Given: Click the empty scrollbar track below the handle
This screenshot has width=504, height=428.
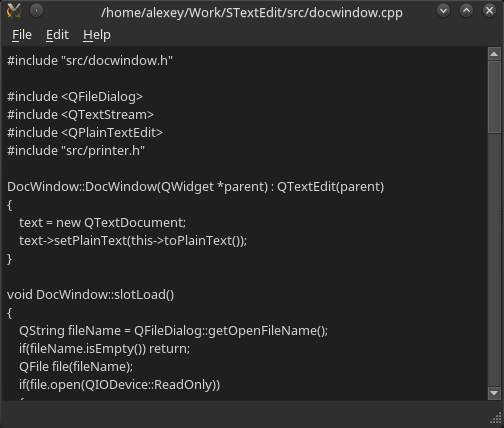Looking at the screenshot, I should coord(494,260).
